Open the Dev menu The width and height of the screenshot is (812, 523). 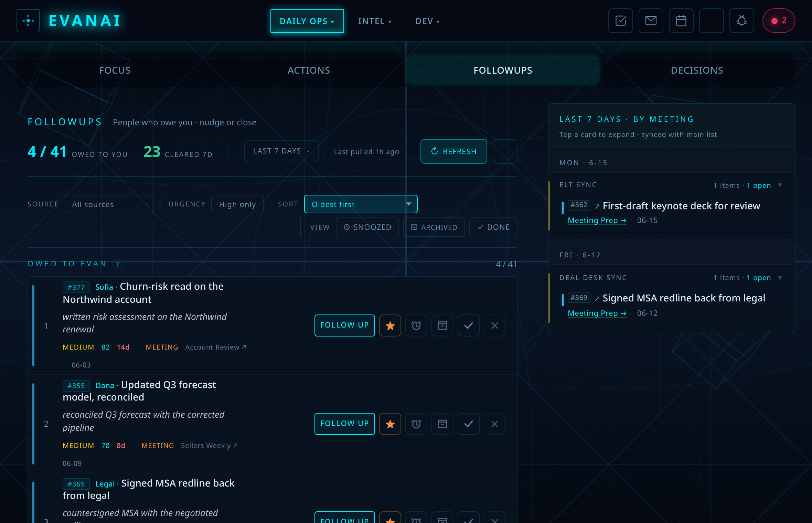428,21
